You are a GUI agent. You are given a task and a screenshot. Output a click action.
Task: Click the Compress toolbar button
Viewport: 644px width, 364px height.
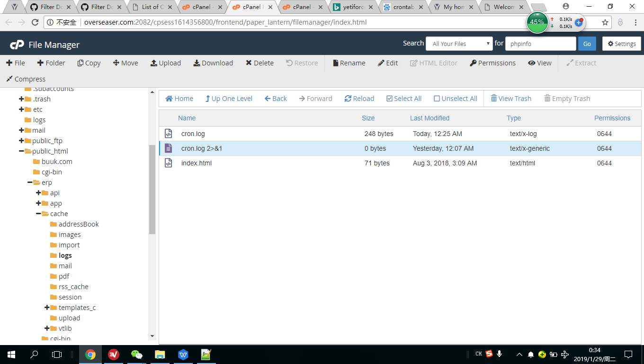(26, 79)
